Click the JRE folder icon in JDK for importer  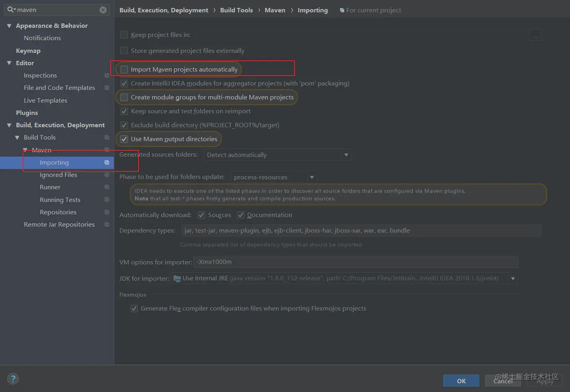(x=177, y=278)
